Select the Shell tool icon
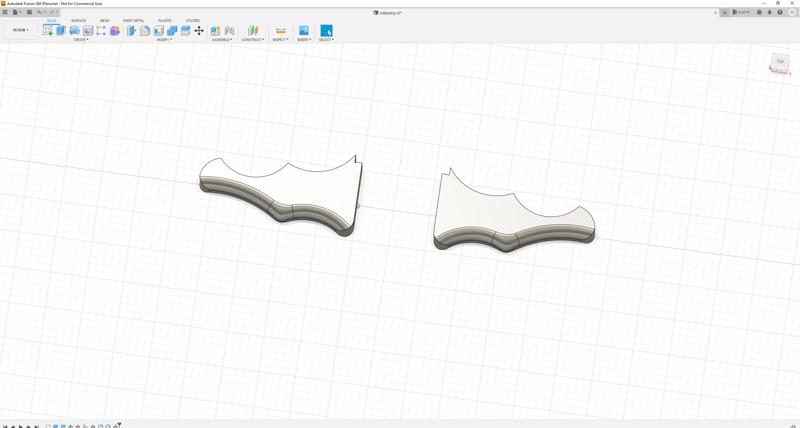The width and height of the screenshot is (800, 428). pyautogui.click(x=159, y=31)
